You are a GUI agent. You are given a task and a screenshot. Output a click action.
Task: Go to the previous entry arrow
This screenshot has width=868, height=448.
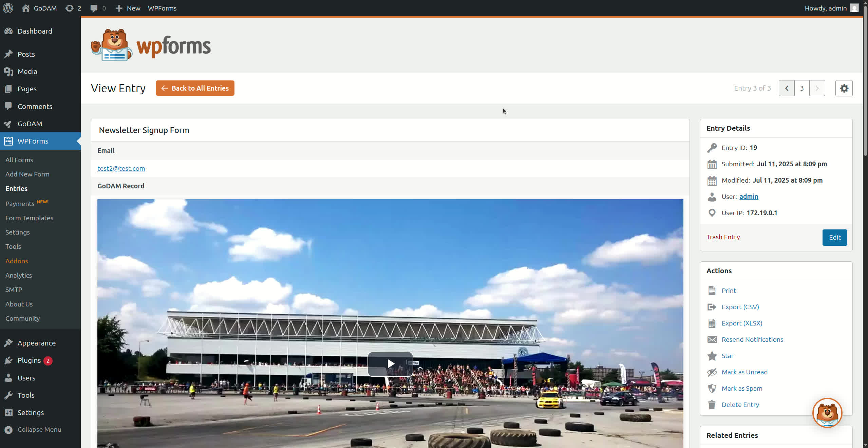(x=787, y=88)
